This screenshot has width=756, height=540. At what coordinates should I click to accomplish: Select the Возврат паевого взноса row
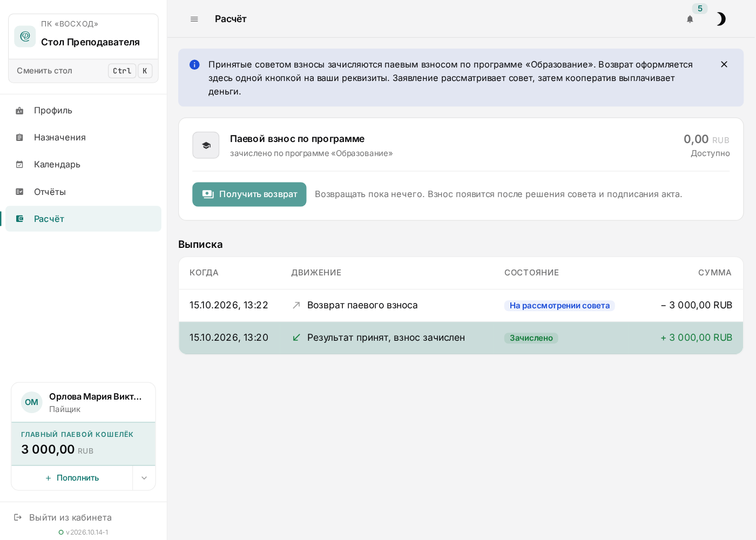coord(461,305)
